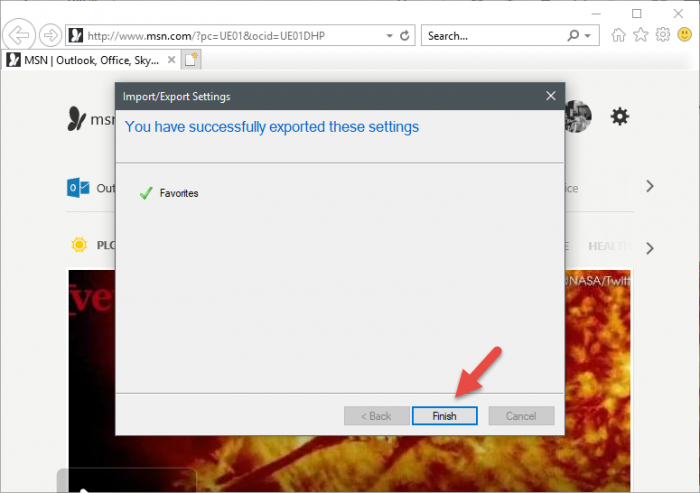Click the browser Back arrow button

coord(19,35)
